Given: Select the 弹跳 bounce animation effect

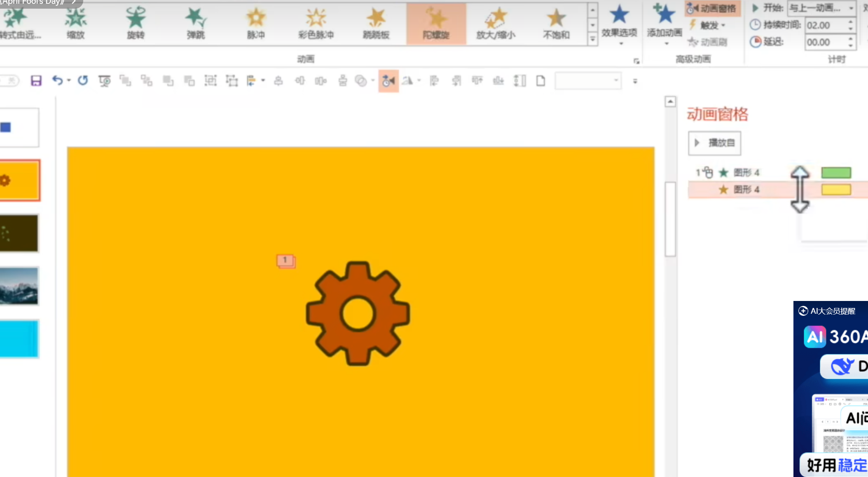Looking at the screenshot, I should (196, 23).
